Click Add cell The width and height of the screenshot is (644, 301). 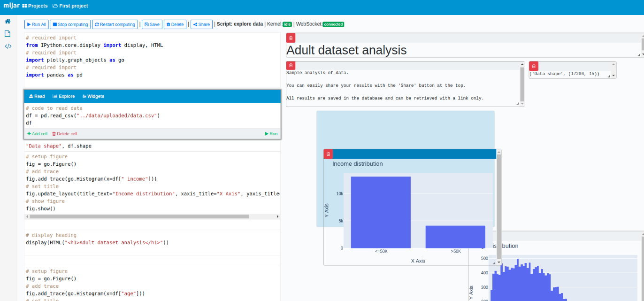[x=37, y=134]
